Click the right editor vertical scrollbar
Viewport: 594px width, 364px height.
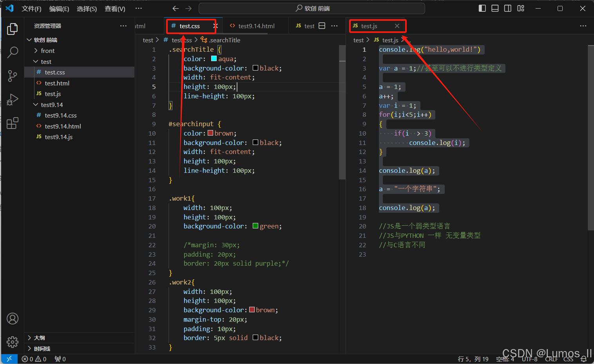point(591,138)
